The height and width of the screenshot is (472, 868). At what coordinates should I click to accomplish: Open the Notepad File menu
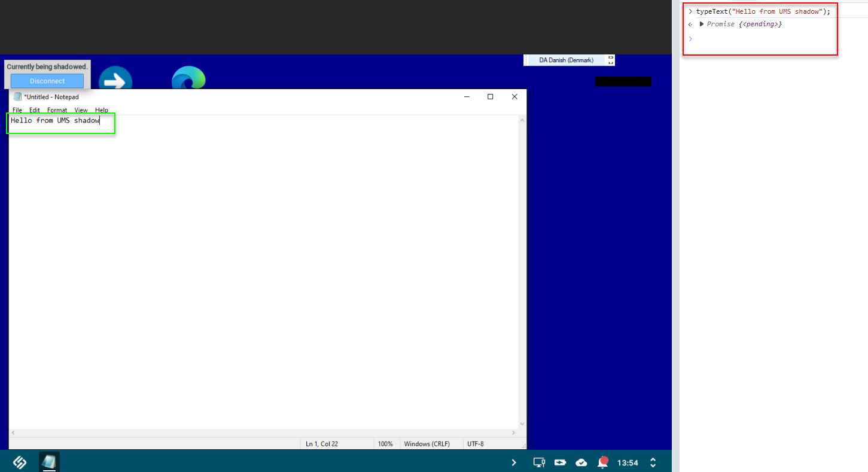coord(17,110)
